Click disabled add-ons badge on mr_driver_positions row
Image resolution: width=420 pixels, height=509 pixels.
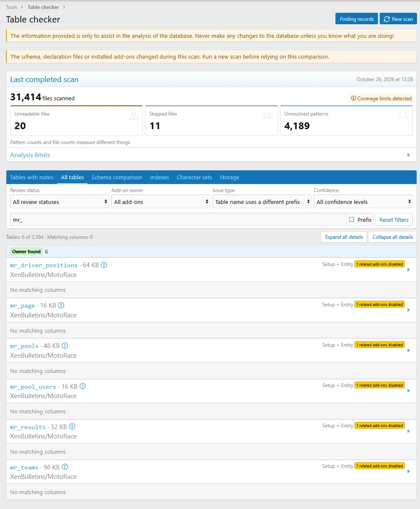(379, 264)
